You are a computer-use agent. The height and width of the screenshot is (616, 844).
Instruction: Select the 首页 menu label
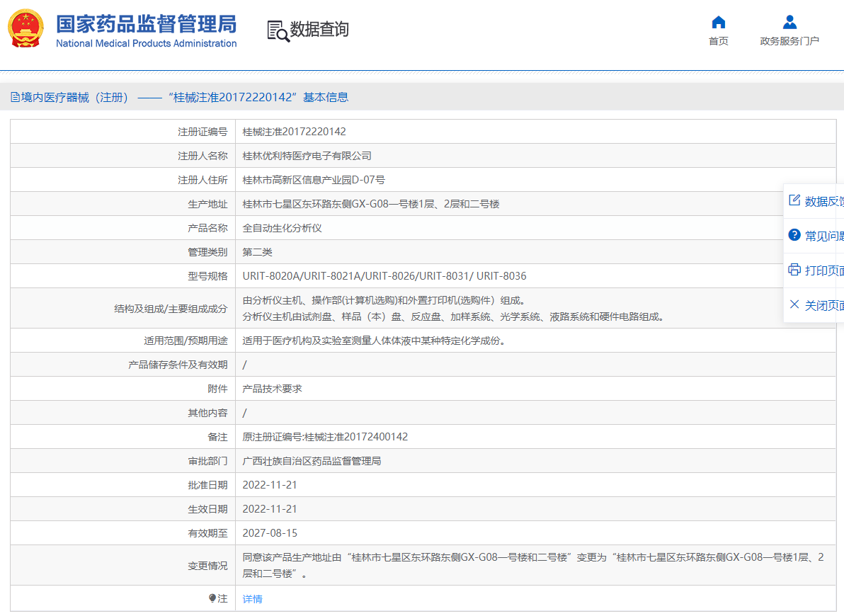[x=719, y=41]
